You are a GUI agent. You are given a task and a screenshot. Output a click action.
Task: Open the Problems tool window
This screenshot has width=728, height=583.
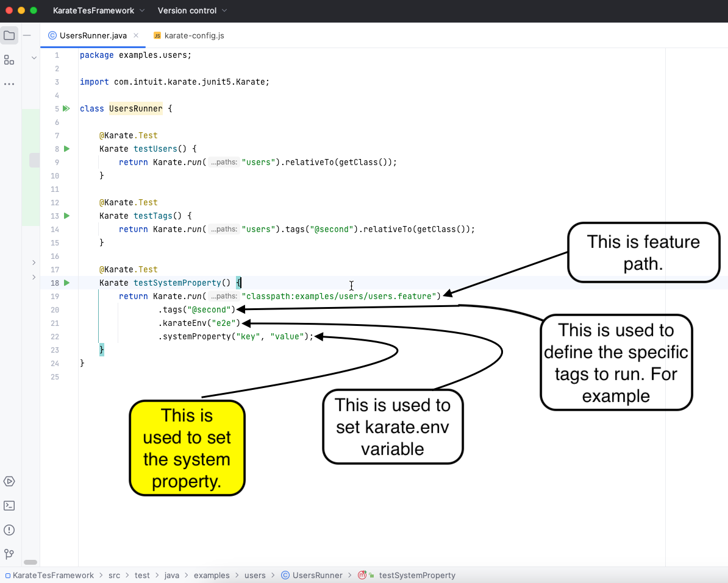click(x=9, y=530)
